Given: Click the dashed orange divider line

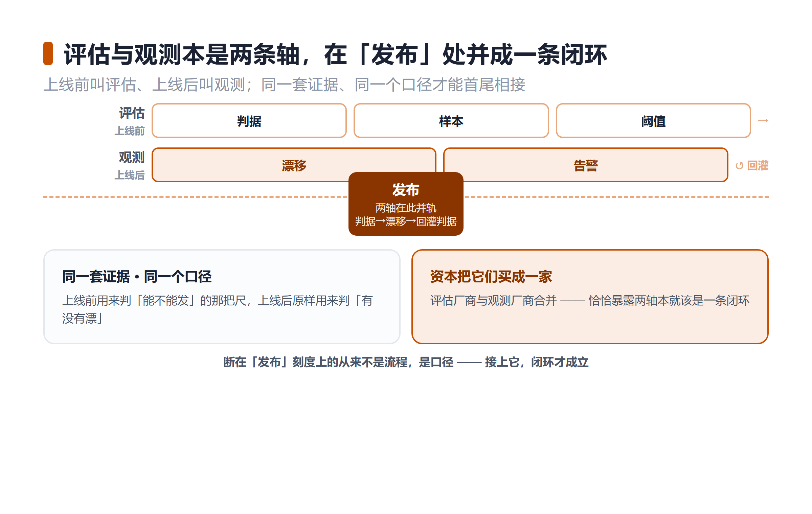Looking at the screenshot, I should (x=406, y=196).
